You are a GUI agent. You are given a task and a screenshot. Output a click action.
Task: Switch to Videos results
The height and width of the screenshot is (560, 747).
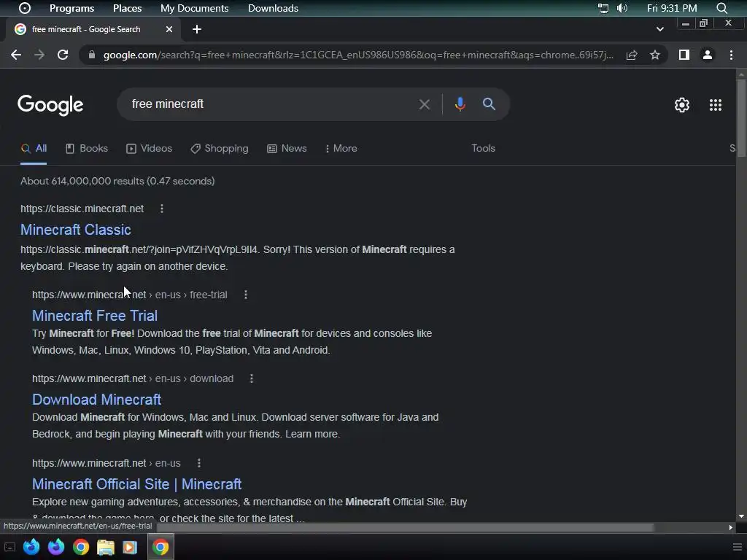(149, 148)
